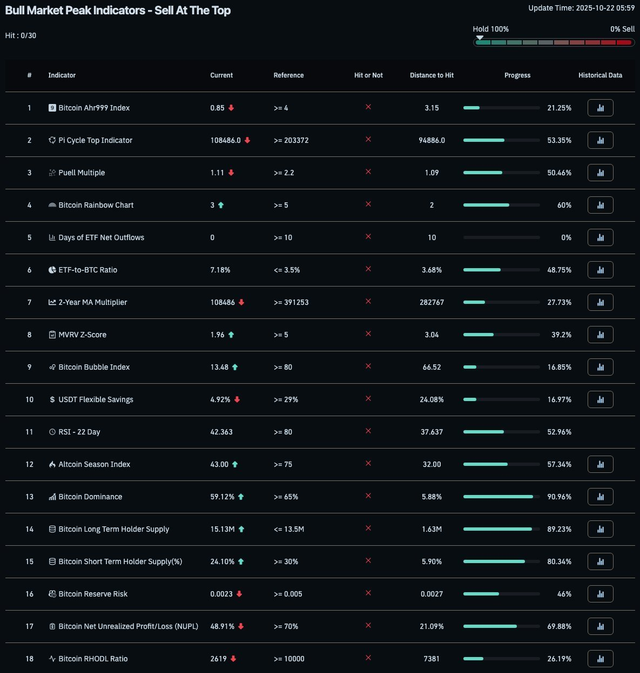Open Altcoin Season Index historical chart
Screen dimensions: 640x673
(x=600, y=464)
